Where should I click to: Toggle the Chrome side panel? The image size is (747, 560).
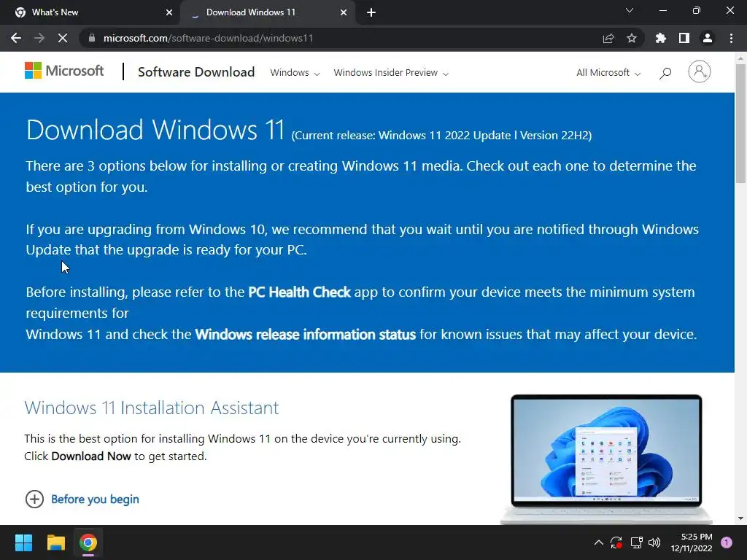[684, 38]
